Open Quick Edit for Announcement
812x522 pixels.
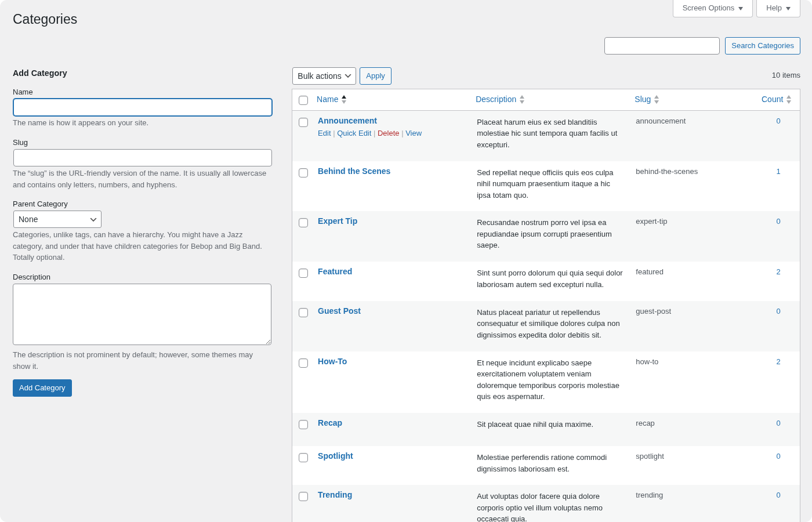coord(354,133)
